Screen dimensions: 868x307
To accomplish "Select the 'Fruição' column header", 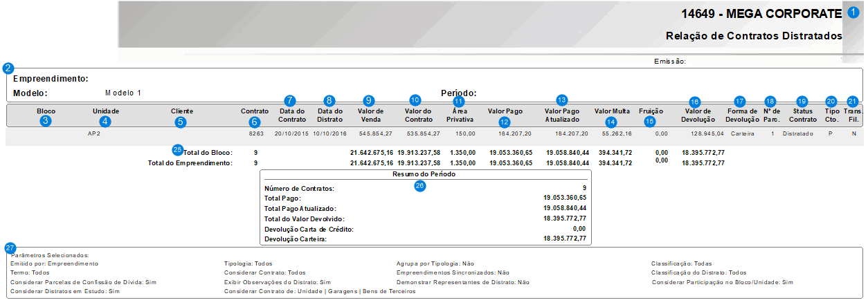I will [649, 111].
